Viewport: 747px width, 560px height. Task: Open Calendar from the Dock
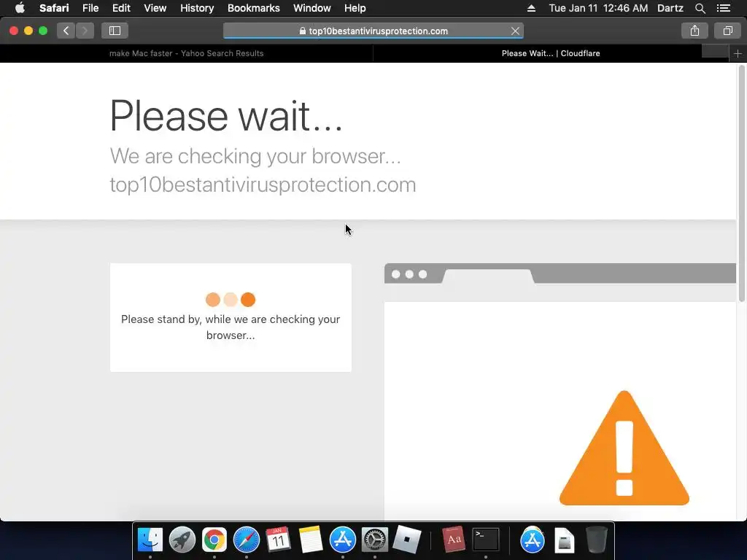pyautogui.click(x=278, y=540)
